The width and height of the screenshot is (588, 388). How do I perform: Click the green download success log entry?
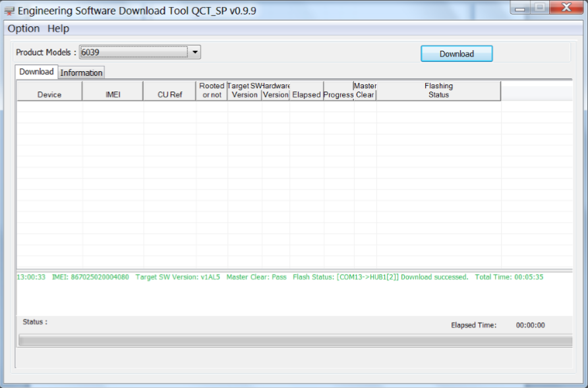279,277
